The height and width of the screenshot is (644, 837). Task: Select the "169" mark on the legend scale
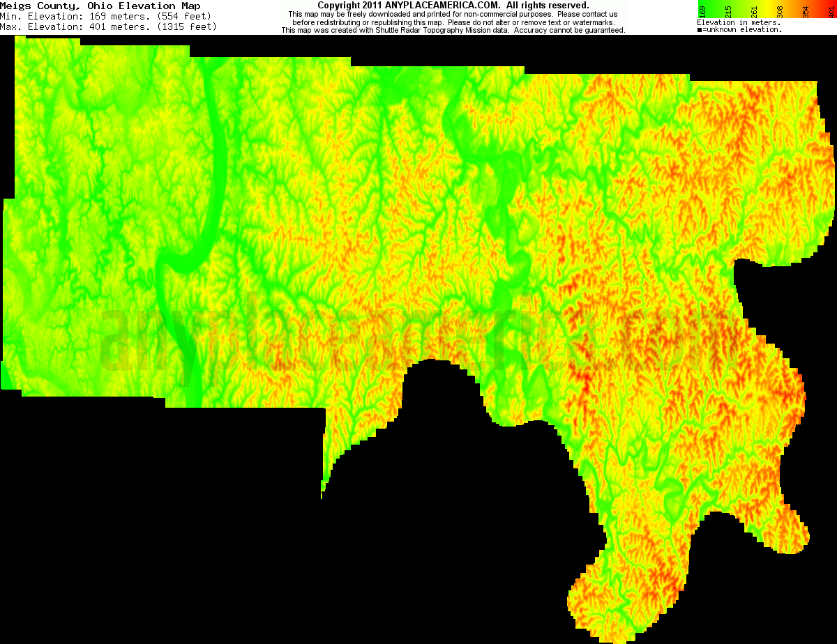tap(702, 11)
